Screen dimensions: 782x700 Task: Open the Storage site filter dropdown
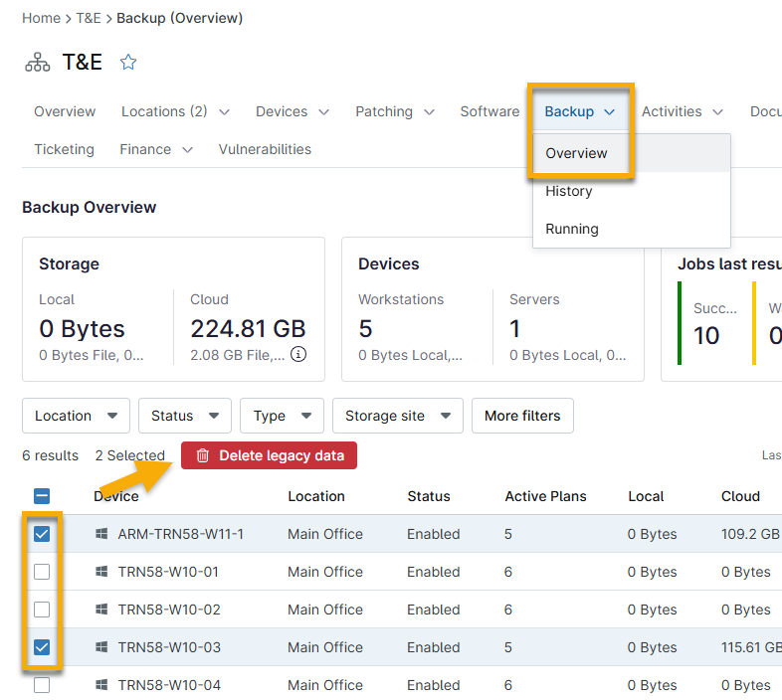point(397,416)
